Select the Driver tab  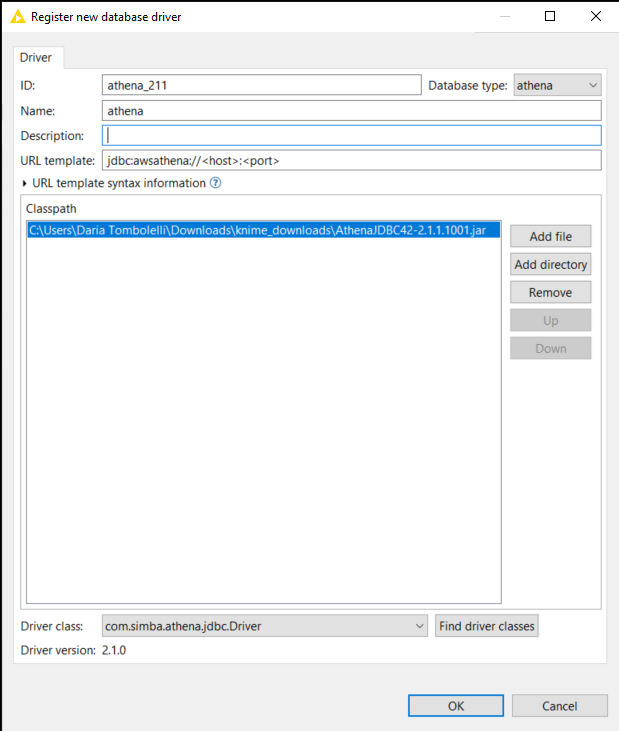[x=39, y=58]
